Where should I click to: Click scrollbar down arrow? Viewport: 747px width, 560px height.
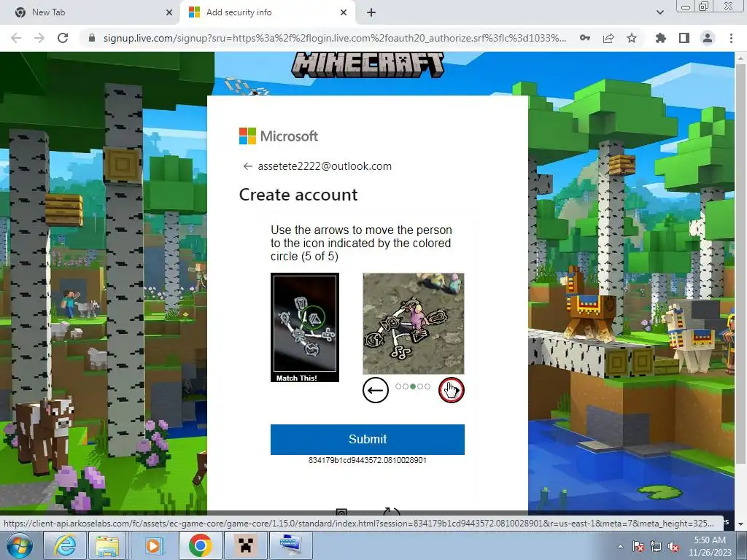(740, 524)
